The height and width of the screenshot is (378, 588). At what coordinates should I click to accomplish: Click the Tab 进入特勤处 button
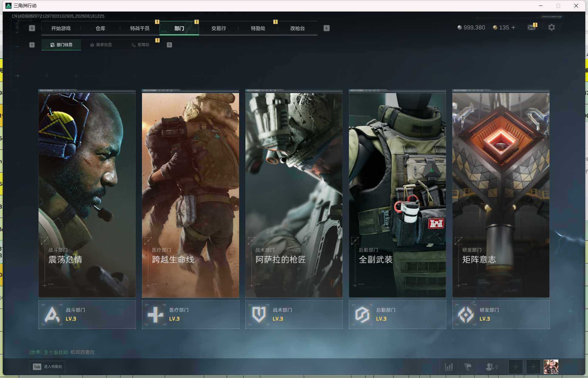coord(47,367)
